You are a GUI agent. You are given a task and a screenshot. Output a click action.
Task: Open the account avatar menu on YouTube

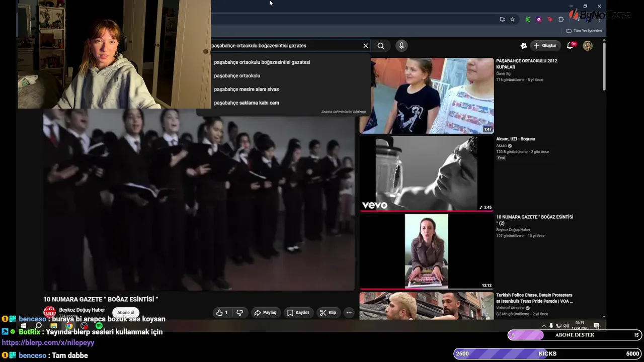pos(588,46)
